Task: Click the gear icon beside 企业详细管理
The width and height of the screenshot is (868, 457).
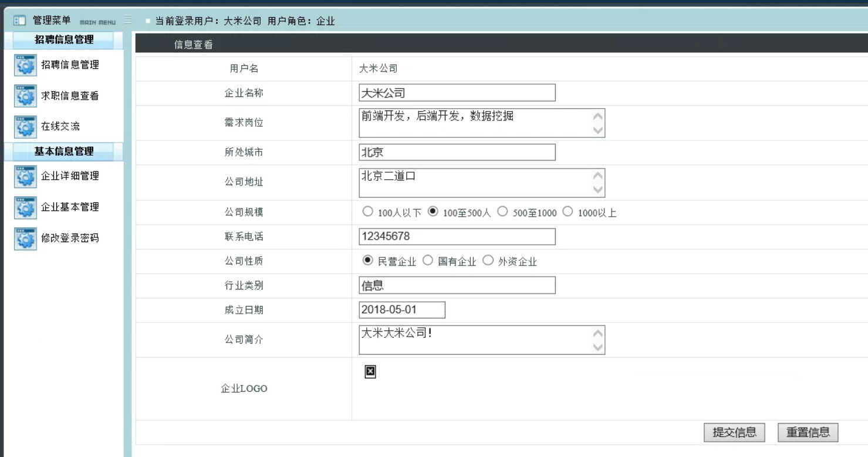Action: (x=25, y=176)
